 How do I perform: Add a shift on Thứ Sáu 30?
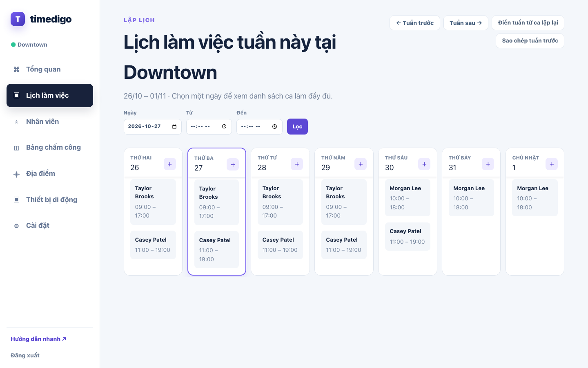(424, 164)
